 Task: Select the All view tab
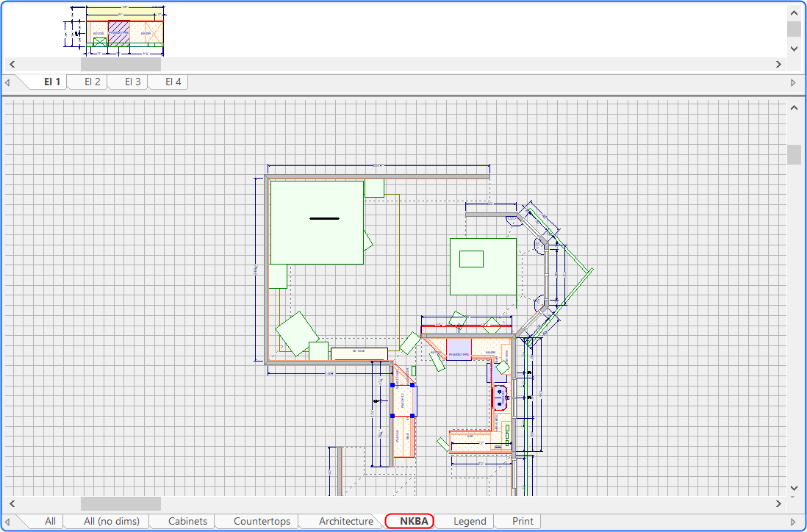(x=50, y=521)
